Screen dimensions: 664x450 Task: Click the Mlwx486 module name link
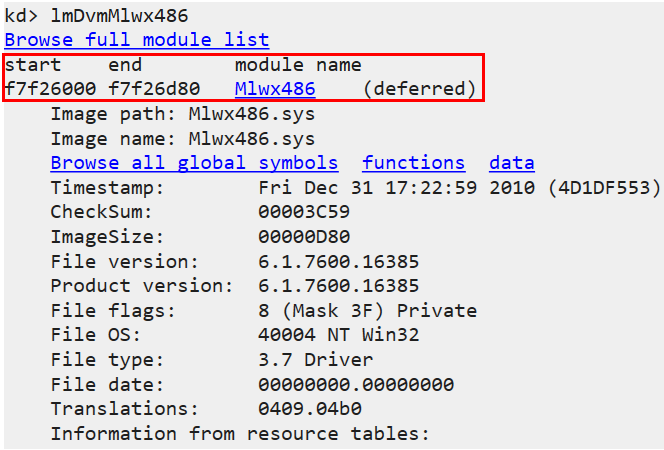click(275, 89)
